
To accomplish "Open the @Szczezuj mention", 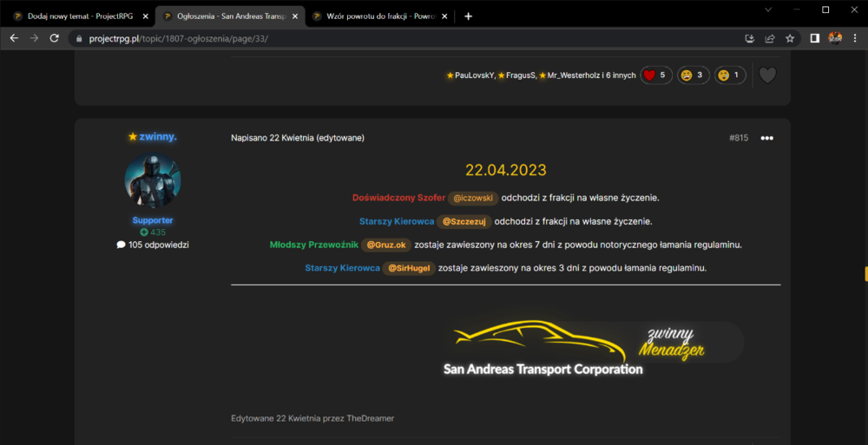I will (464, 221).
